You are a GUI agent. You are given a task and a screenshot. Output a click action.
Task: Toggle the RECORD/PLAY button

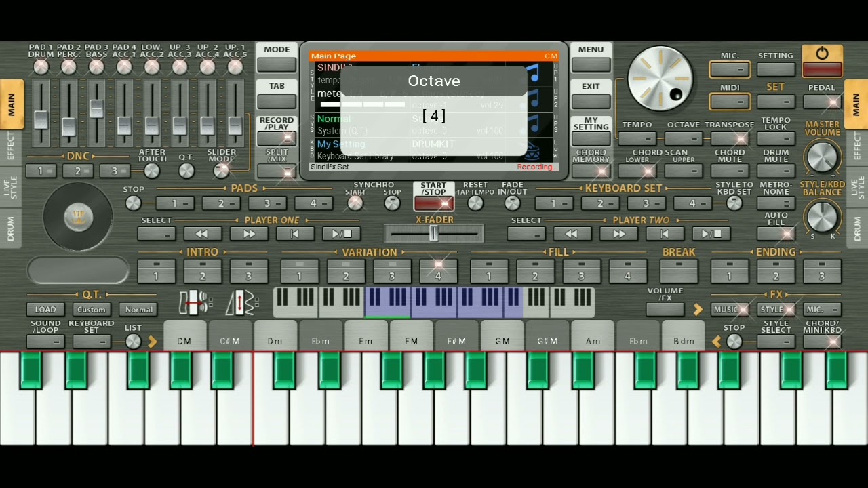(x=277, y=138)
